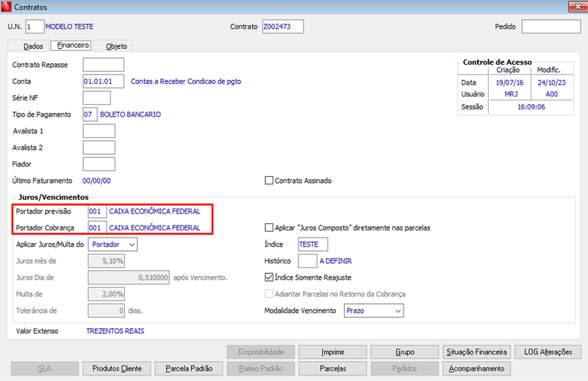Click the Multa de field

click(106, 294)
